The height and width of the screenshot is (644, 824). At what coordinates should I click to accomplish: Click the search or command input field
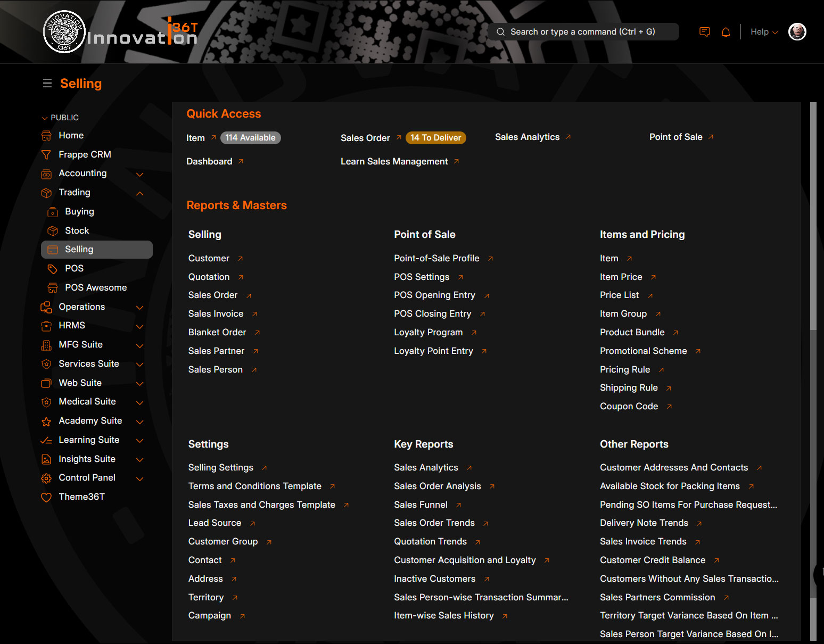pyautogui.click(x=583, y=32)
